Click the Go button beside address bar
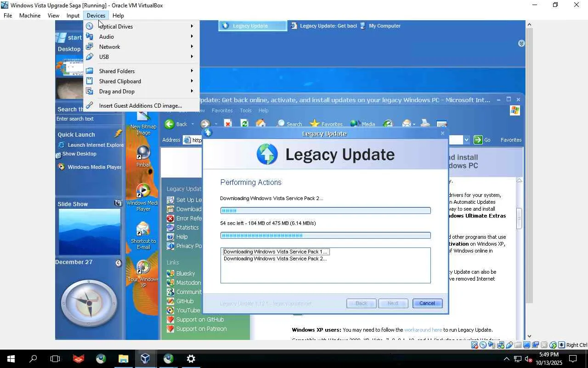The height and width of the screenshot is (368, 588). point(482,140)
